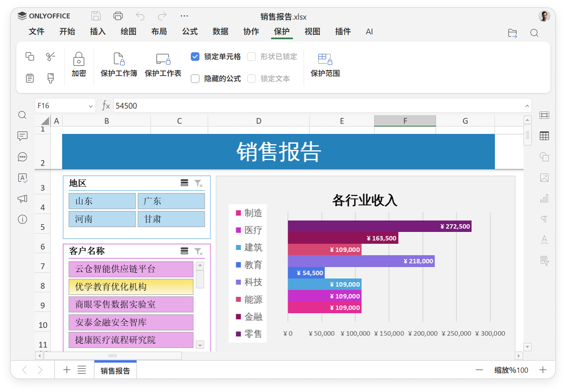Click the Encrypt (加密) lock icon
Image resolution: width=566 pixels, height=392 pixels.
point(79,59)
